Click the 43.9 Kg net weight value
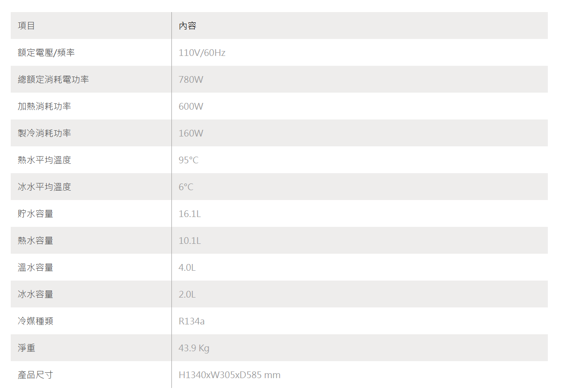Image resolution: width=572 pixels, height=392 pixels. pos(194,348)
